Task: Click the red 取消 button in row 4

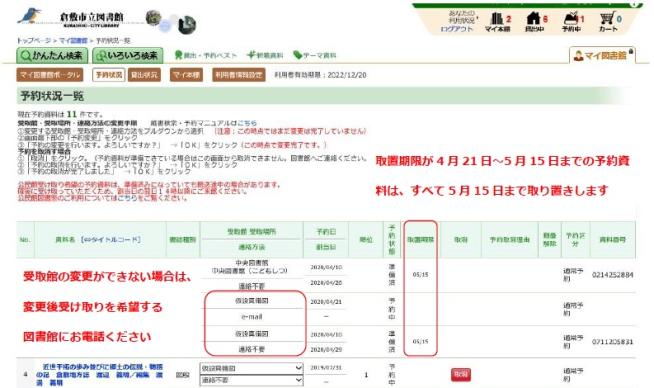Action: pyautogui.click(x=460, y=374)
